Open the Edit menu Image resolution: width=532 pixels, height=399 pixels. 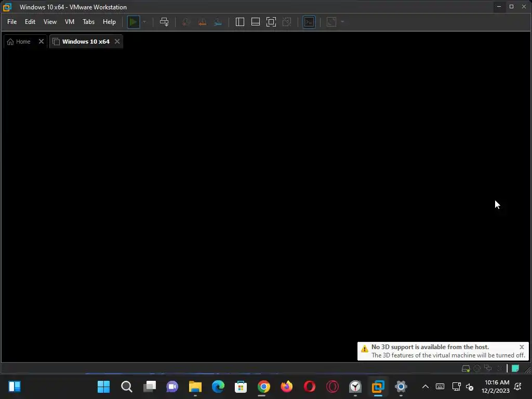click(x=30, y=22)
